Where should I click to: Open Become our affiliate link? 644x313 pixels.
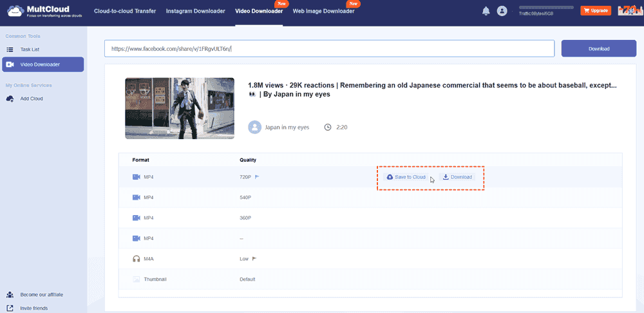[42, 295]
